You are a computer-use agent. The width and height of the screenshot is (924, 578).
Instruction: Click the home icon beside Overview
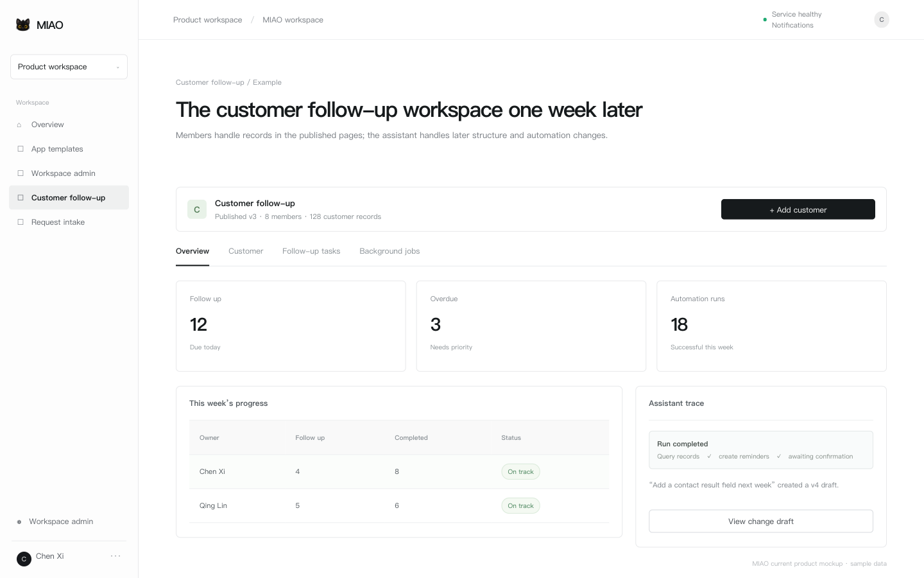tap(19, 125)
